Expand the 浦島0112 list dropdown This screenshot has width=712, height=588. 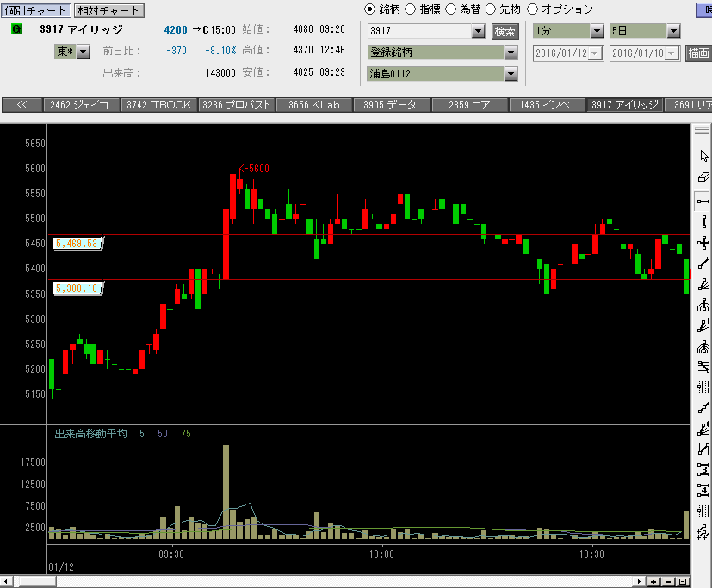511,73
